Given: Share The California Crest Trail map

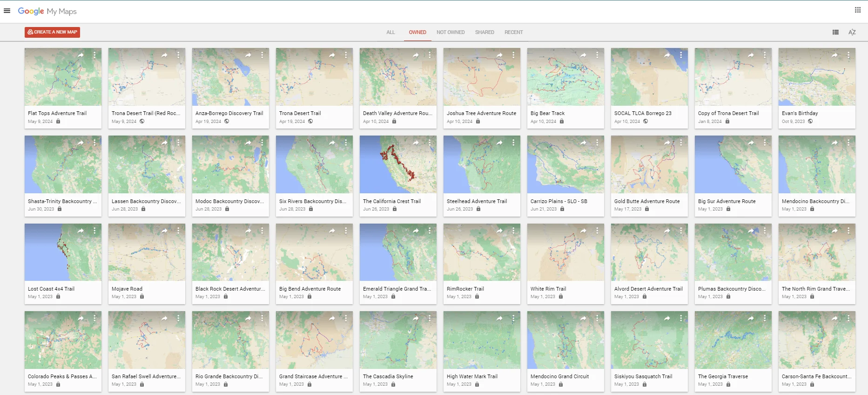Looking at the screenshot, I should [416, 143].
